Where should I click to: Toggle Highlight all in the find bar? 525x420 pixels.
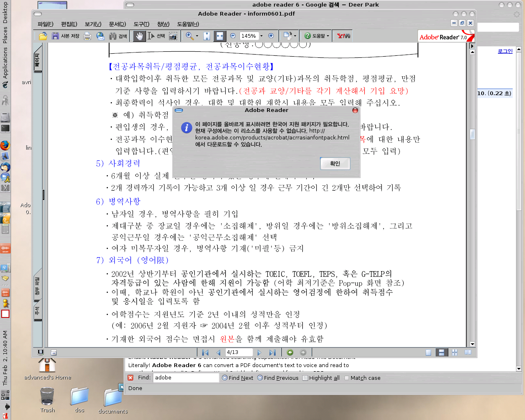[321, 378]
